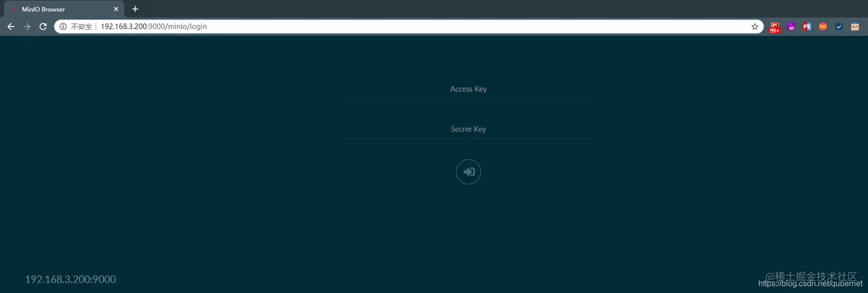Go forward in browser history
This screenshot has height=293, width=868.
27,26
